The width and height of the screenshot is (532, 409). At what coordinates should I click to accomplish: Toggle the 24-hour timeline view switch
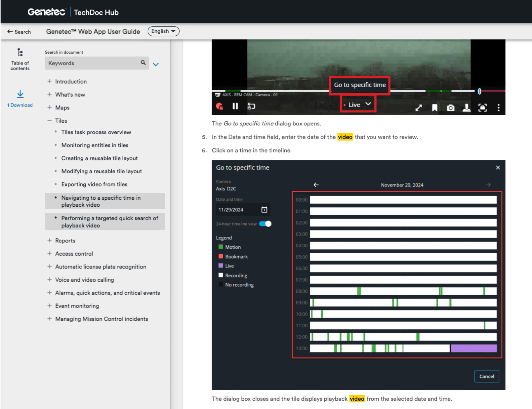pos(265,224)
